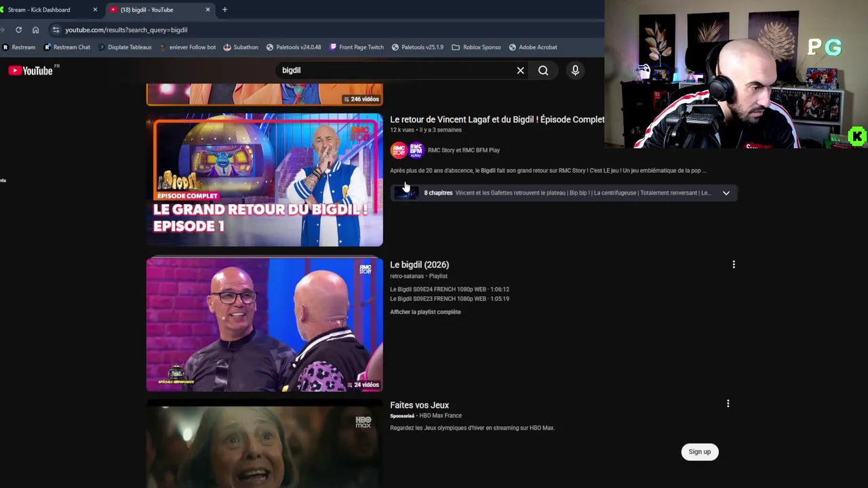
Task: Clear the search box with the X icon
Action: 520,70
